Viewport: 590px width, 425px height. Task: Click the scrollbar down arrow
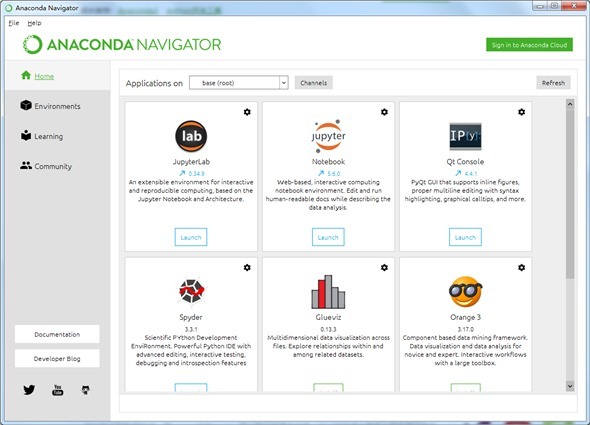tap(570, 386)
